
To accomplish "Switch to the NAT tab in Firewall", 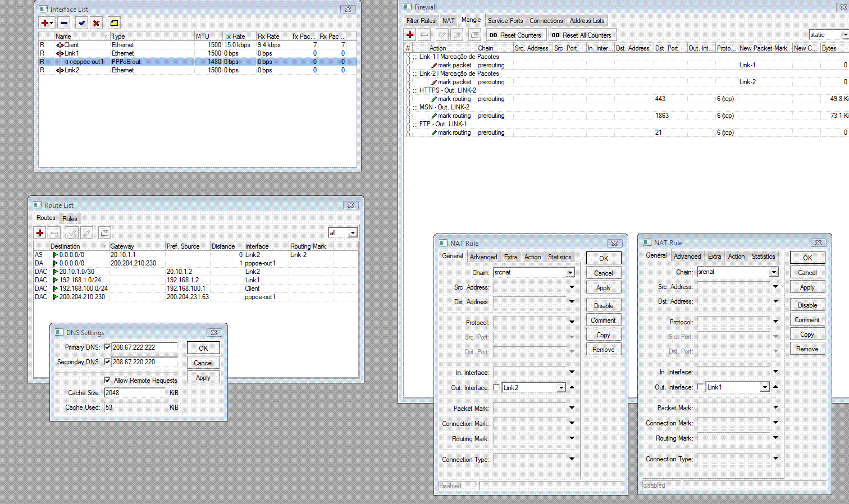I will 448,21.
